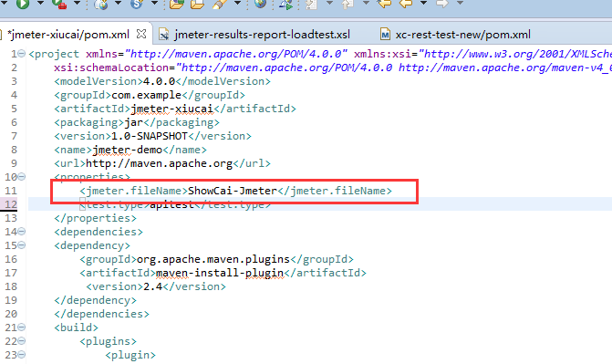Click the modelVersion value 4.0.0
The width and height of the screenshot is (612, 364).
click(x=160, y=81)
